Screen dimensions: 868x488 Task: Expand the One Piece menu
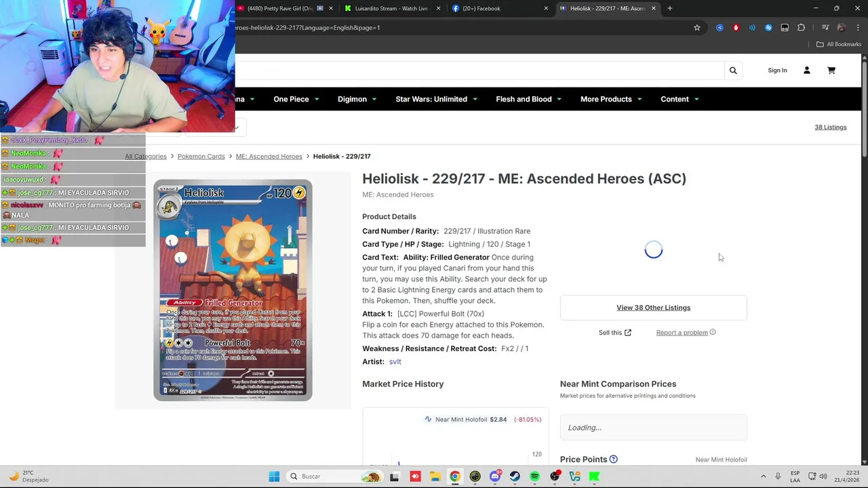pyautogui.click(x=296, y=99)
